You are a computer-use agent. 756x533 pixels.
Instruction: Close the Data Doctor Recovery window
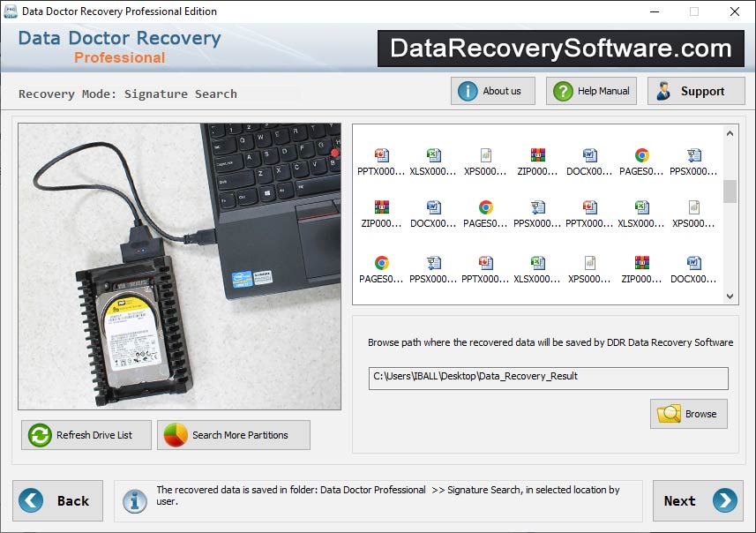[734, 11]
